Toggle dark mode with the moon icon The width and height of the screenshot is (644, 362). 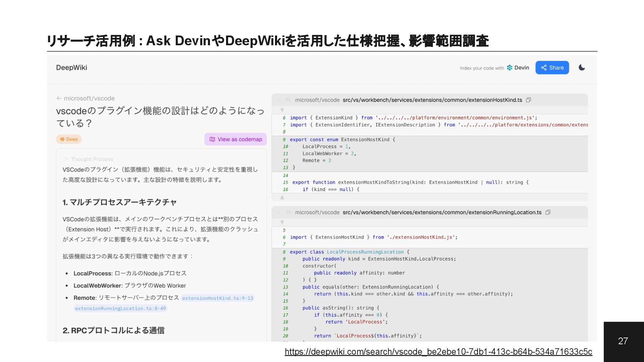point(582,68)
